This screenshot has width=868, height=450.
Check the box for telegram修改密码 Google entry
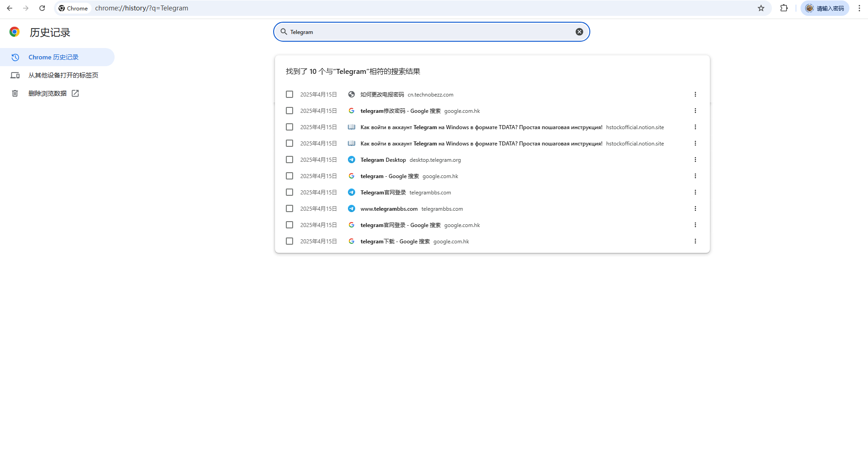289,111
